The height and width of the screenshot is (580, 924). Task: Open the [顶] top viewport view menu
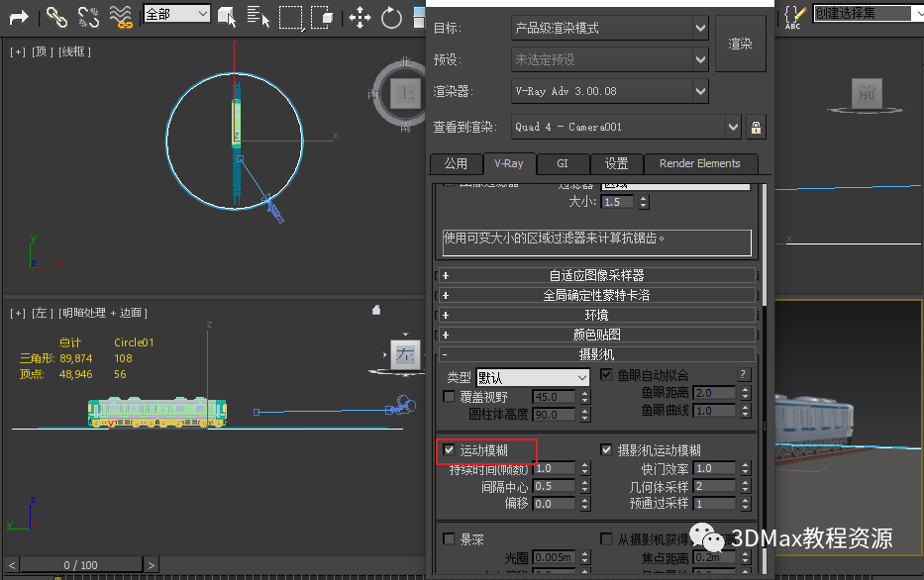[x=43, y=51]
